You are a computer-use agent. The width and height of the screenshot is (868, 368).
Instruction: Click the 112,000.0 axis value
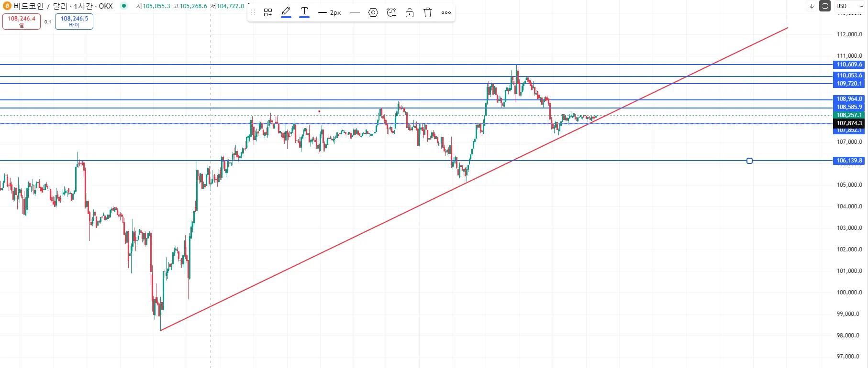click(849, 34)
